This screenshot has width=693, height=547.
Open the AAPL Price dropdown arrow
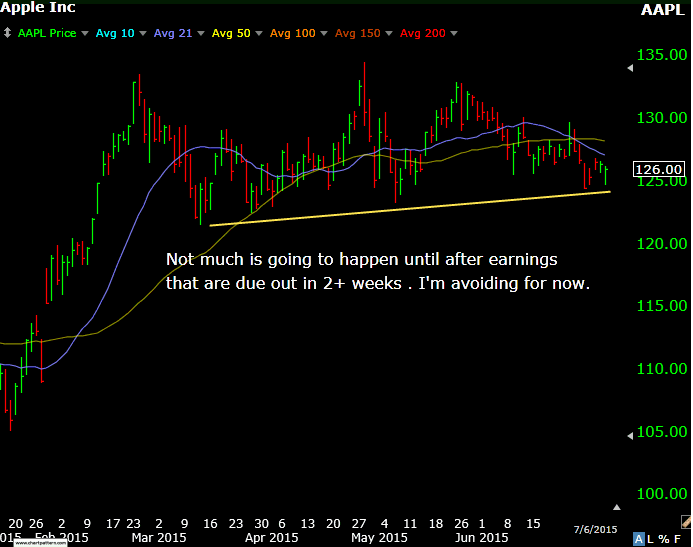[x=87, y=34]
